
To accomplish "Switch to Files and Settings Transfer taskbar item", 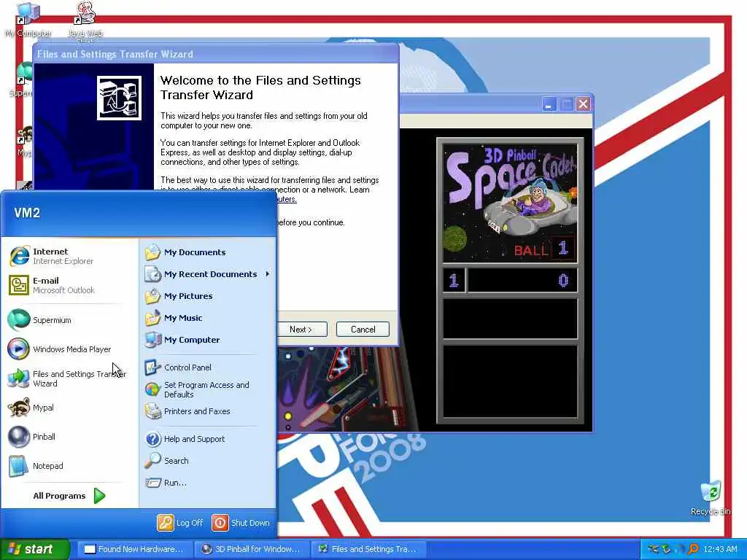I will pyautogui.click(x=368, y=549).
